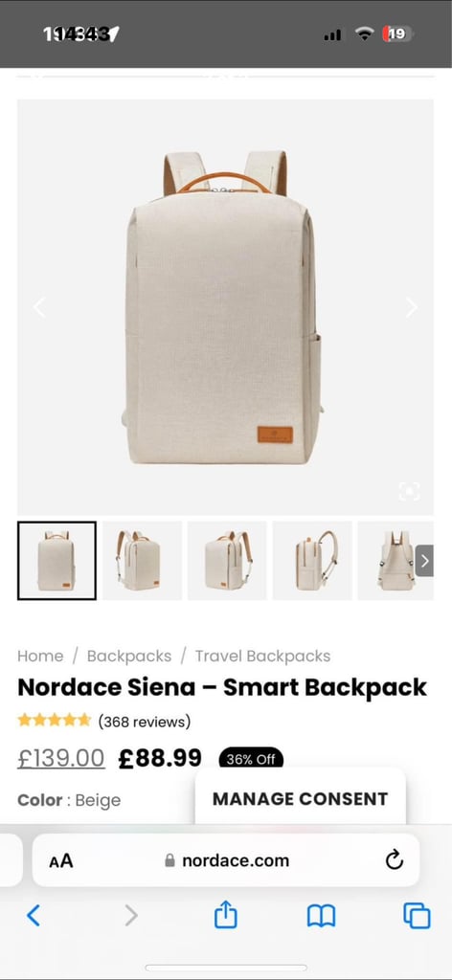
Task: Show open tabs with tabs icon
Action: [417, 916]
